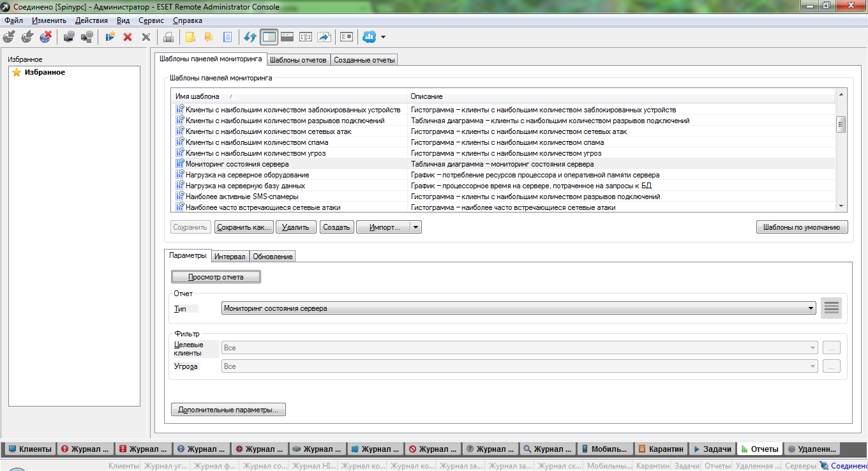Click the single computer with gear icon
The image size is (868, 471).
pos(69,37)
